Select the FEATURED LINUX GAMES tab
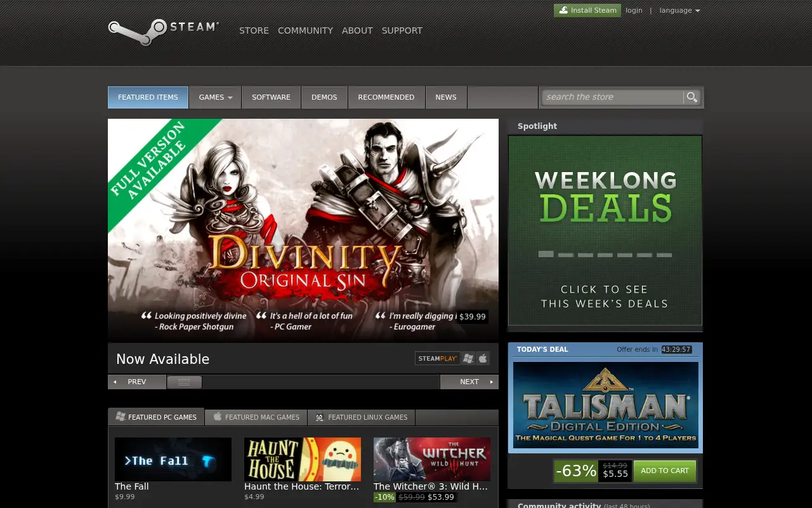 [x=362, y=417]
